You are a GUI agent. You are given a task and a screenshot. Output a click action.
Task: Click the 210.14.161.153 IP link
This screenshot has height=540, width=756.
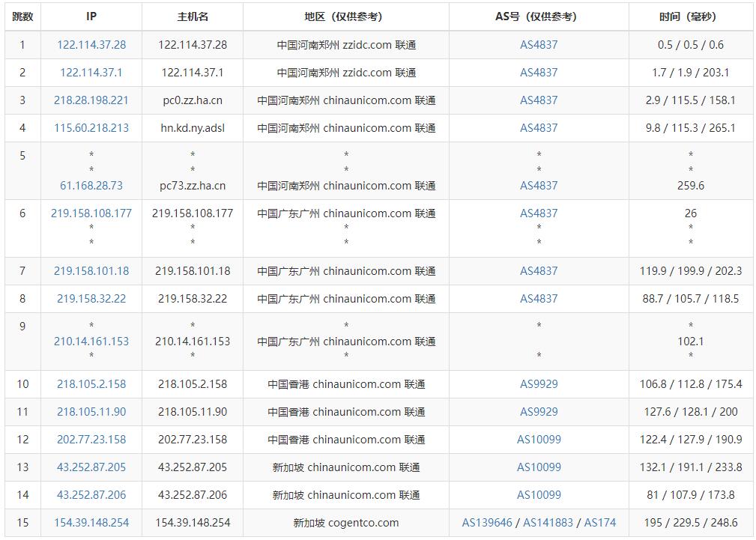click(91, 342)
